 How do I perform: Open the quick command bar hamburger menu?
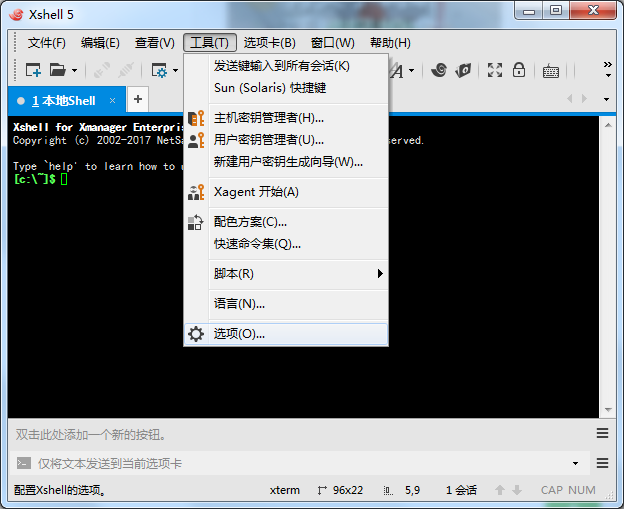[x=603, y=433]
